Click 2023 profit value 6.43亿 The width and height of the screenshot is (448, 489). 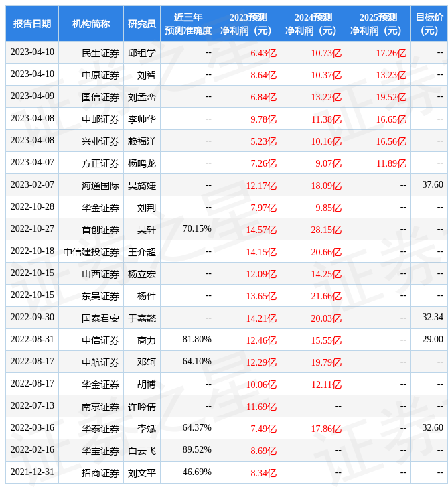(x=263, y=53)
